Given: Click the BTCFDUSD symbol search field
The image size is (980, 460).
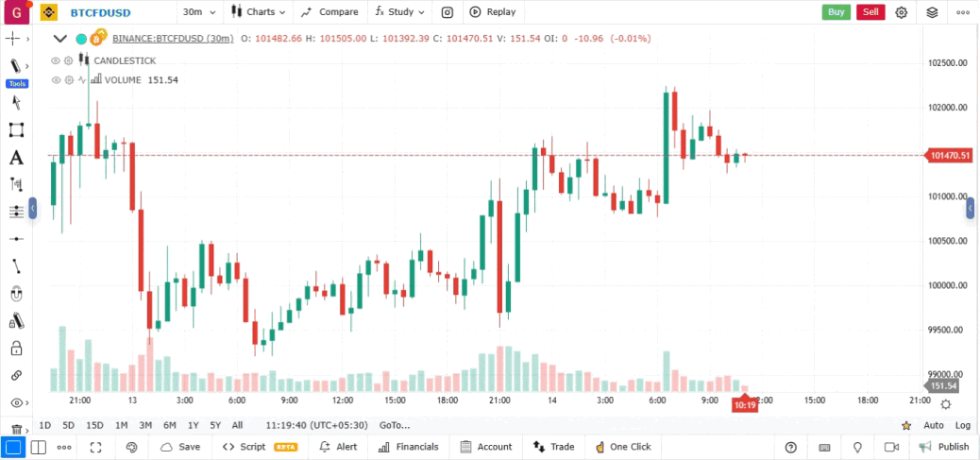Looking at the screenshot, I should [101, 12].
